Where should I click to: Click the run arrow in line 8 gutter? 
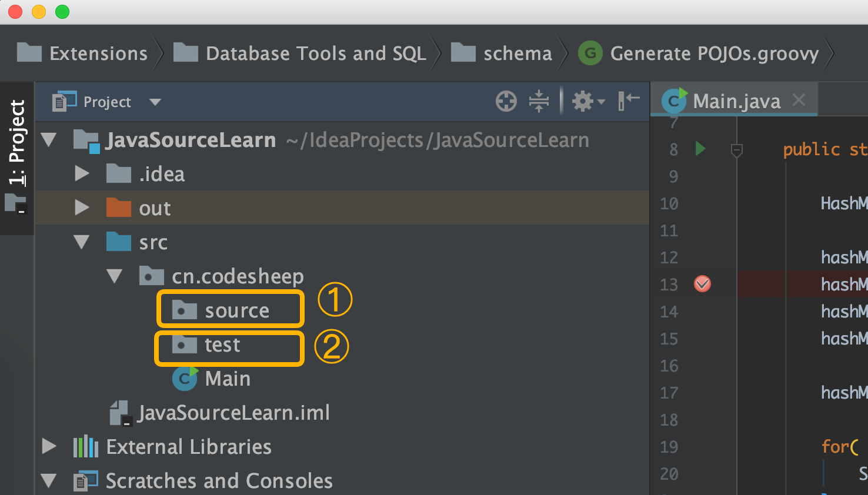tap(700, 149)
